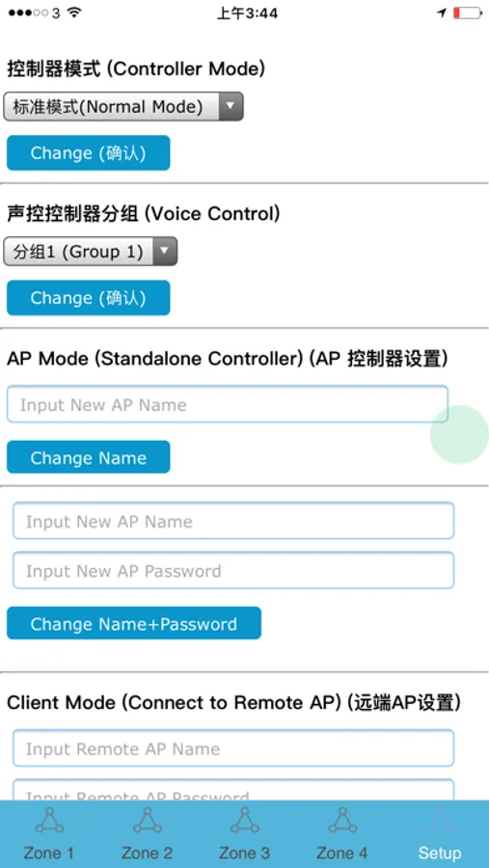The image size is (489, 868).
Task: Switch to the Zone 4 tab label
Action: (341, 853)
